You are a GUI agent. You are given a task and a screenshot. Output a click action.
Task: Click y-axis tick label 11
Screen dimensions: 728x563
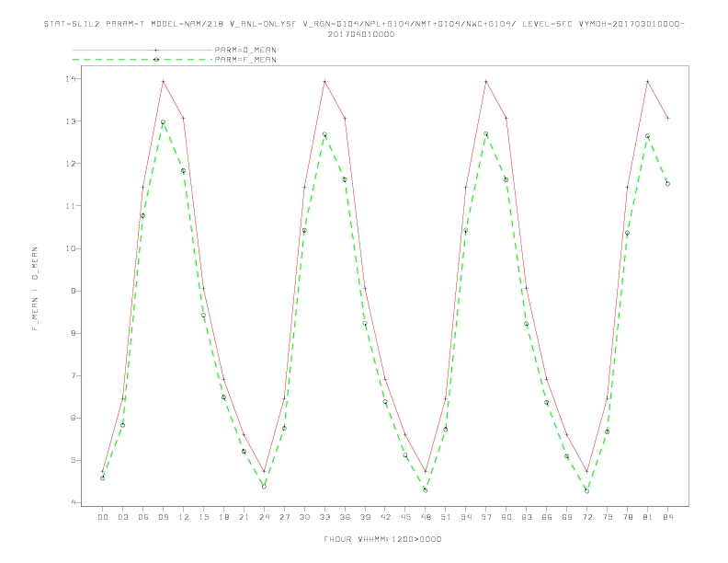(x=70, y=206)
